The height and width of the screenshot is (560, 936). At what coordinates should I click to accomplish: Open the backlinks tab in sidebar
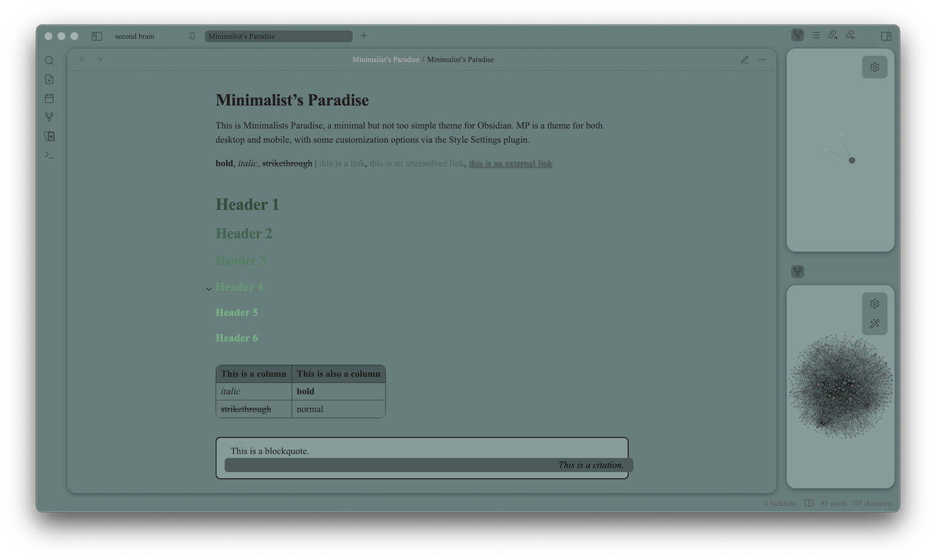point(850,35)
